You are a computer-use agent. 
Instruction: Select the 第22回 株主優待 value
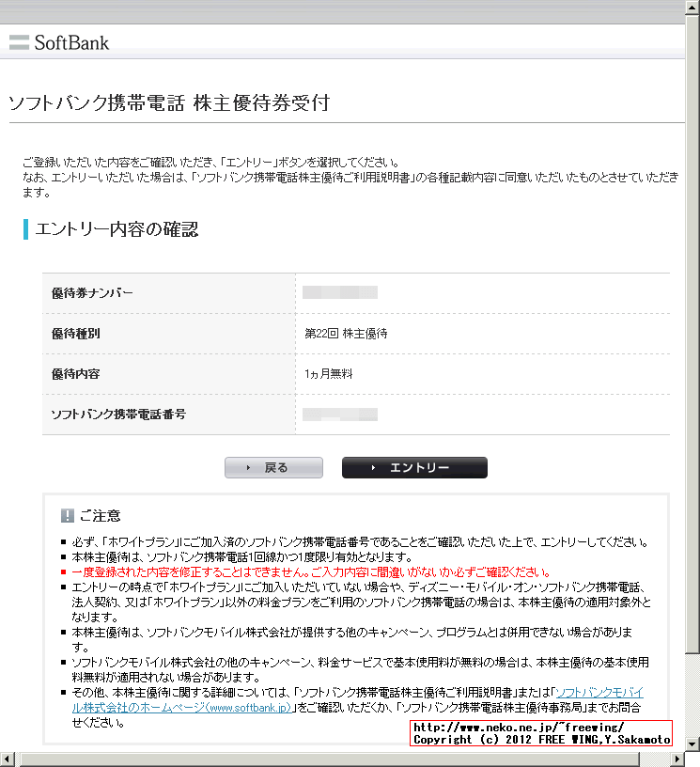tap(346, 334)
